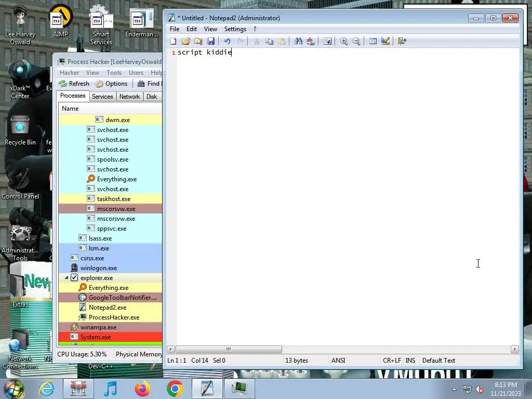The width and height of the screenshot is (532, 399).
Task: Open Options in Process Hacker toolbar
Action: [x=112, y=84]
